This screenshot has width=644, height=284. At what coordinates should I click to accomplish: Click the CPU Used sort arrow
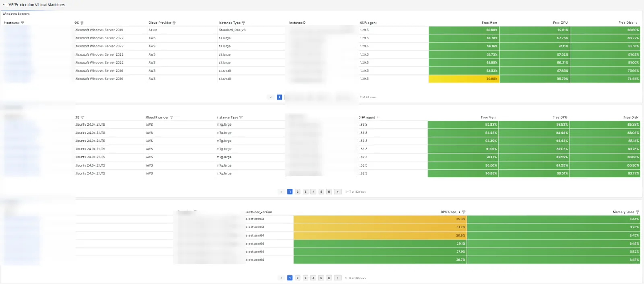(459, 212)
